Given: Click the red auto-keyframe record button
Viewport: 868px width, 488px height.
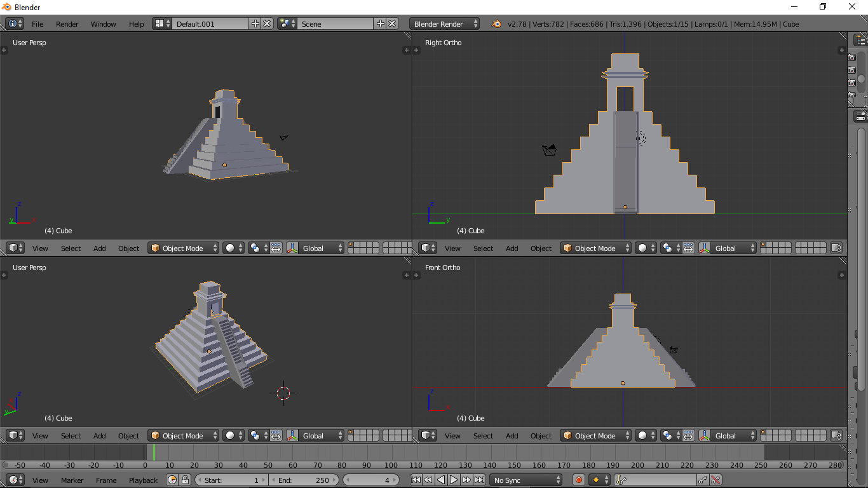Looking at the screenshot, I should (x=578, y=480).
